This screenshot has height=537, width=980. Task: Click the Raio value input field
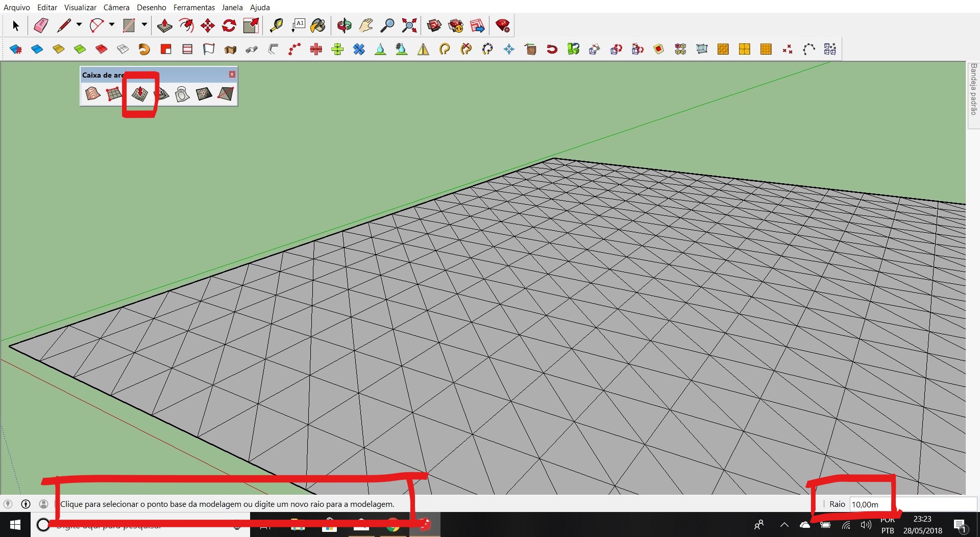point(913,504)
